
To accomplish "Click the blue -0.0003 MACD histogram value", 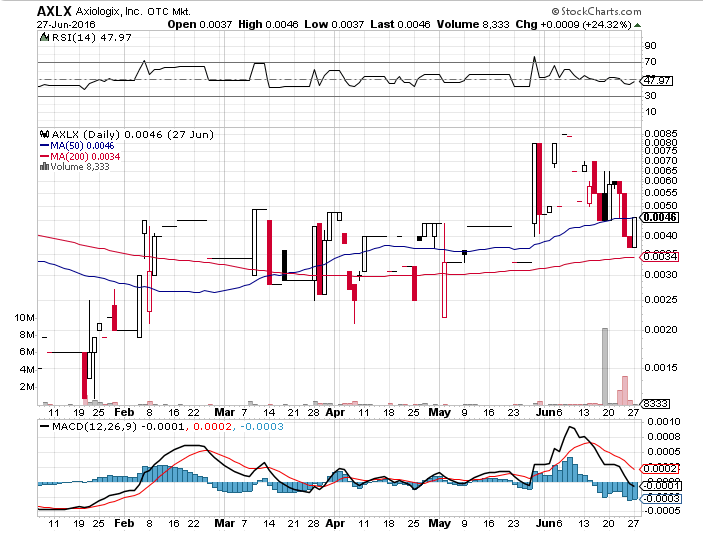I will 262,427.
